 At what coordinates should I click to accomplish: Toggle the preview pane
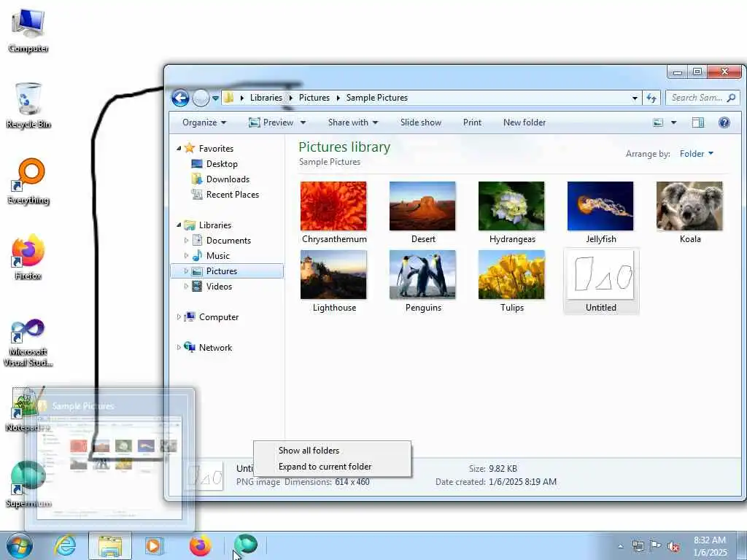coord(698,122)
